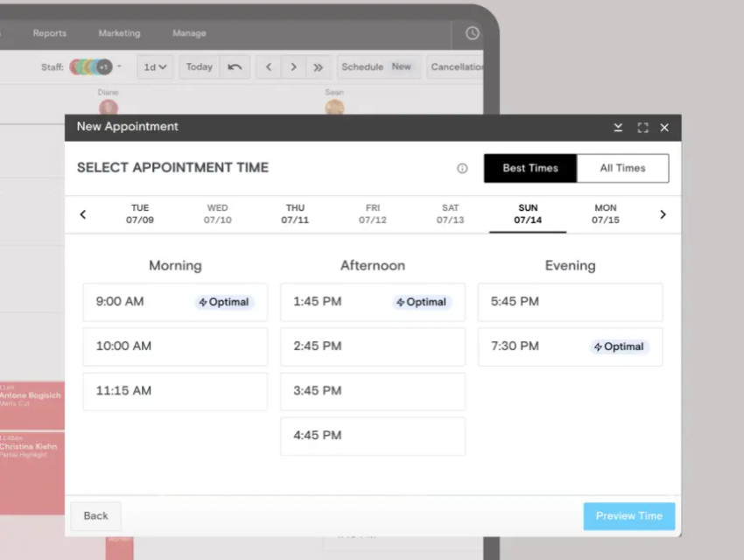Click the Preview Time button
Viewport: 744px width, 560px height.
tap(628, 516)
